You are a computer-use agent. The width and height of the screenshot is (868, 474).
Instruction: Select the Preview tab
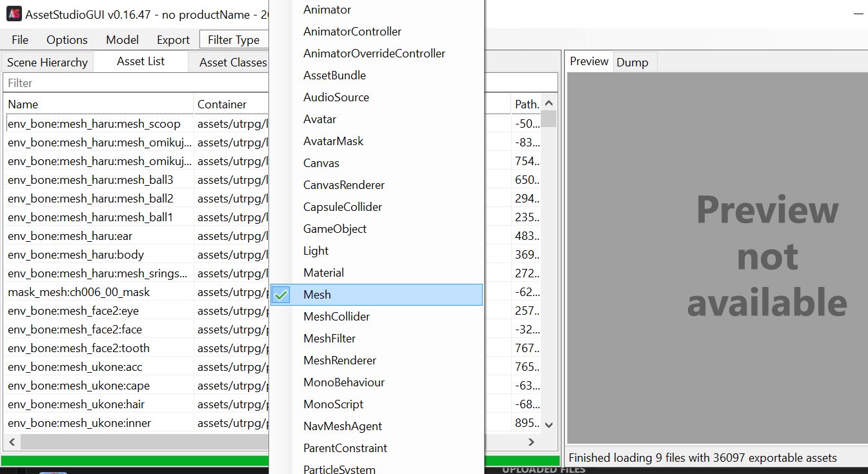[x=589, y=61]
